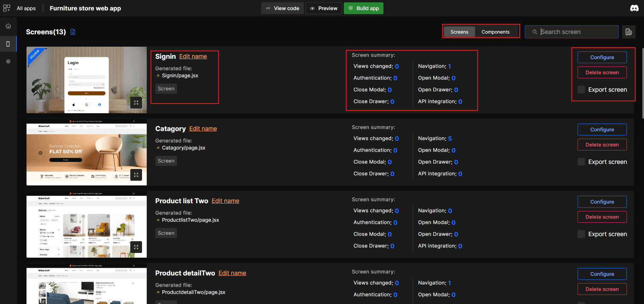This screenshot has height=304, width=644.
Task: Open the Product list Two thumbnail
Action: [87, 224]
